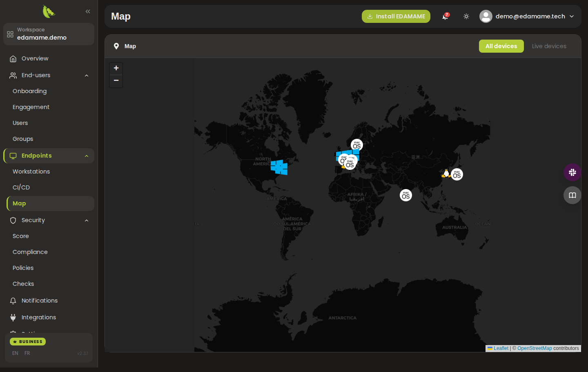Viewport: 588px width, 372px height.
Task: Click the map pin icon beside Map
Action: pyautogui.click(x=116, y=46)
